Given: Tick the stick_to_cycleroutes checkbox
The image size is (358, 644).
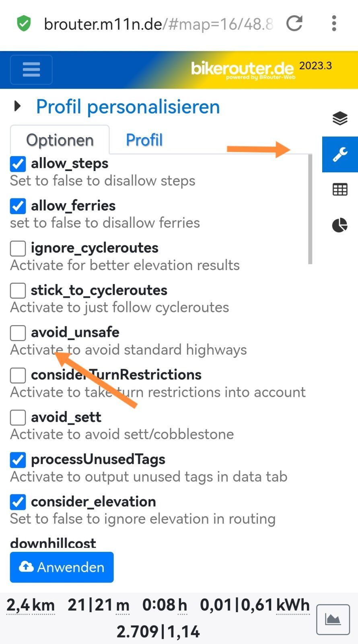Looking at the screenshot, I should (x=18, y=291).
